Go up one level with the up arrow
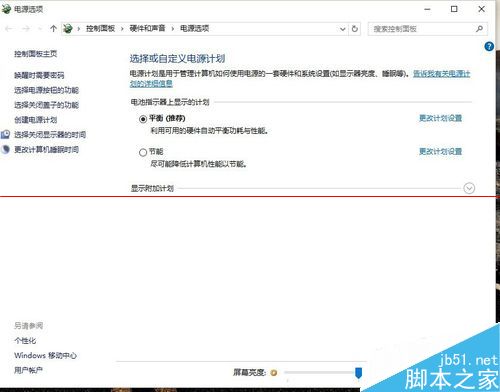500x392 pixels. click(x=53, y=29)
